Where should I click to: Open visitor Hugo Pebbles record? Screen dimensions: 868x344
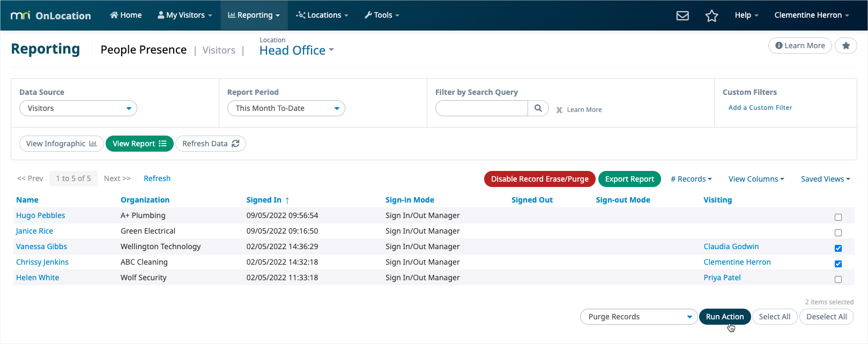41,215
